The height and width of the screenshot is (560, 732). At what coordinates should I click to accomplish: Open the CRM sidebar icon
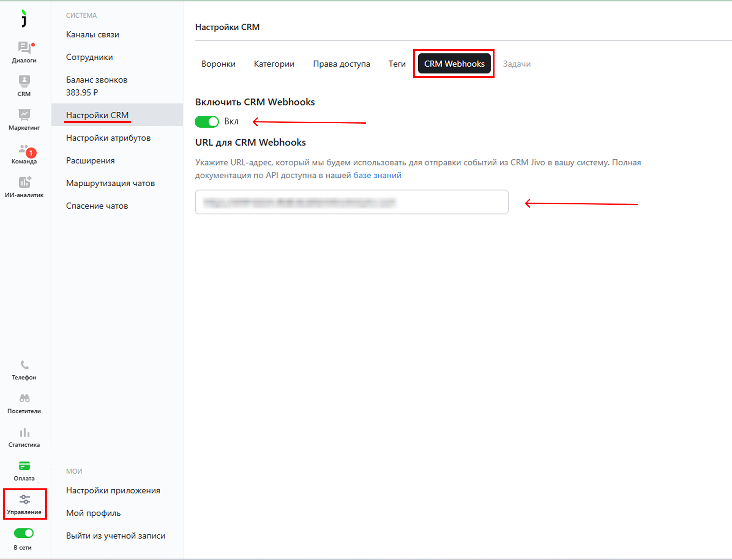pyautogui.click(x=24, y=82)
